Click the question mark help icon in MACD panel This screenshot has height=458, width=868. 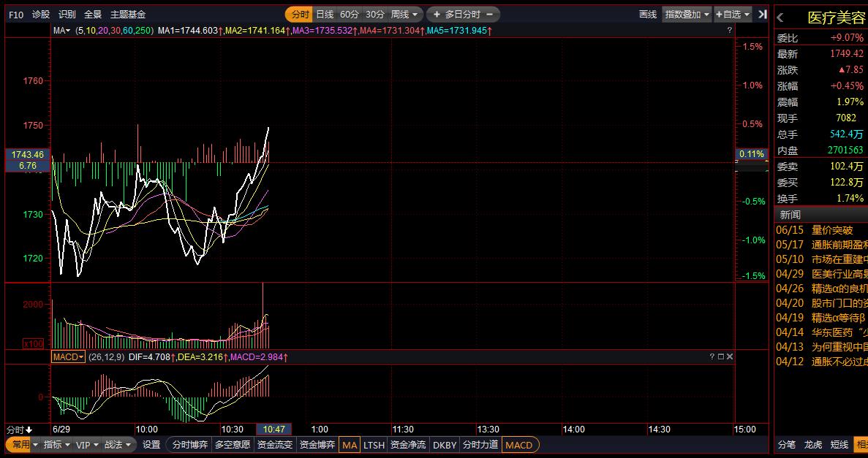712,356
